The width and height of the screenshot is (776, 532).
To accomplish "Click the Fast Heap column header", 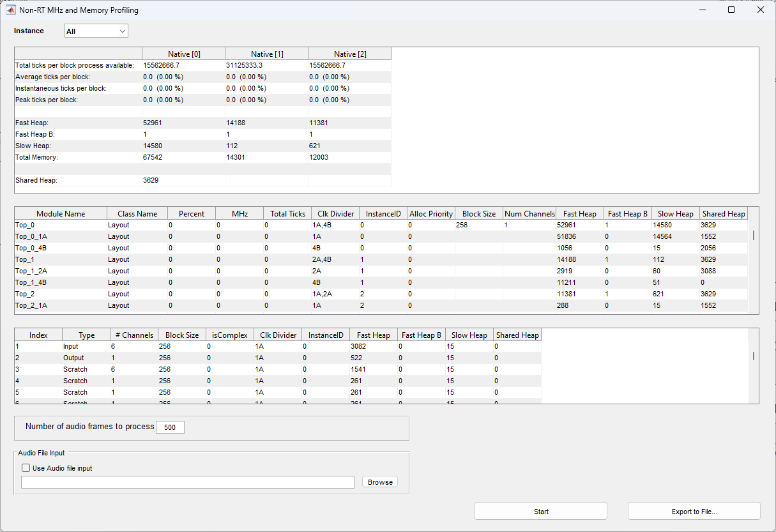I will pos(579,213).
